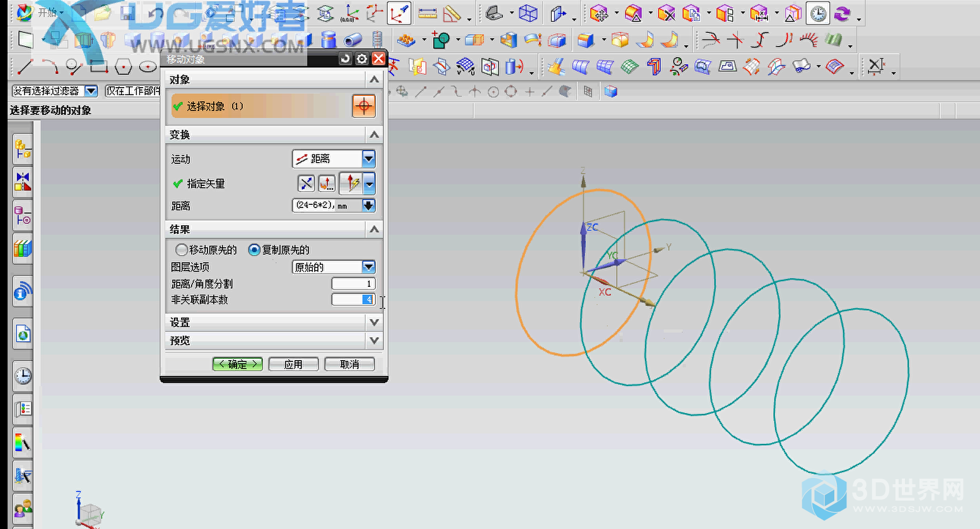Open the inferred vector type dropdown arrow

pyautogui.click(x=370, y=183)
